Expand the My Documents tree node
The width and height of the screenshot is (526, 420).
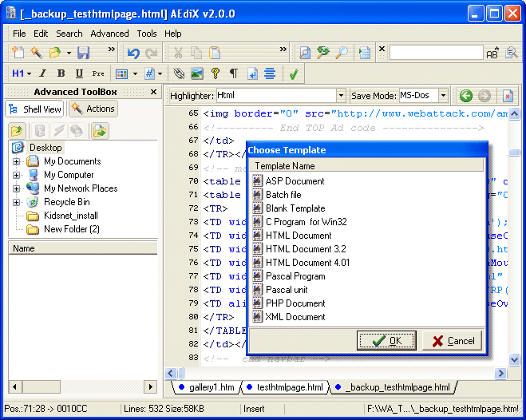(x=16, y=162)
